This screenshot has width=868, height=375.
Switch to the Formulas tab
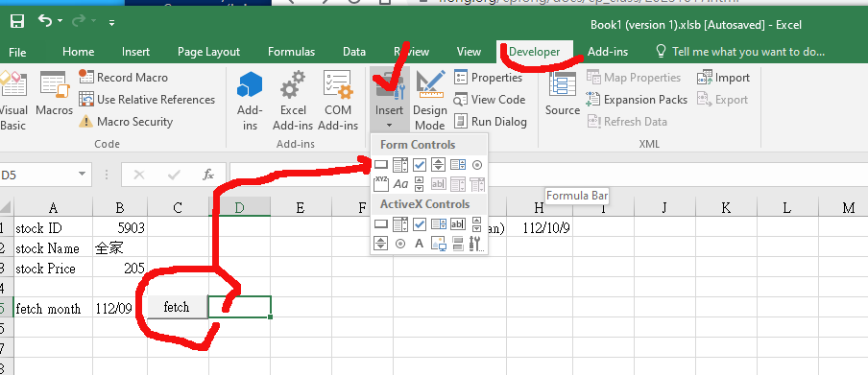[291, 52]
